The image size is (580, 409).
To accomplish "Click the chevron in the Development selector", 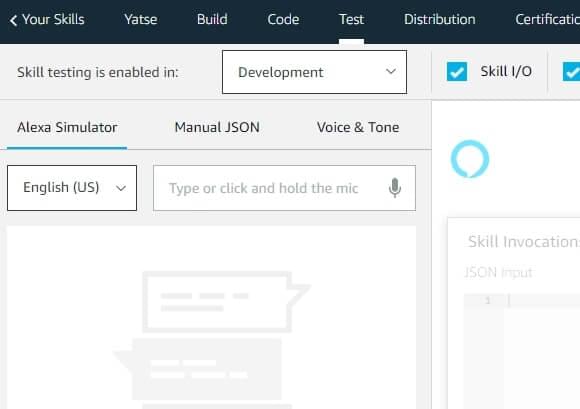I will [x=391, y=71].
